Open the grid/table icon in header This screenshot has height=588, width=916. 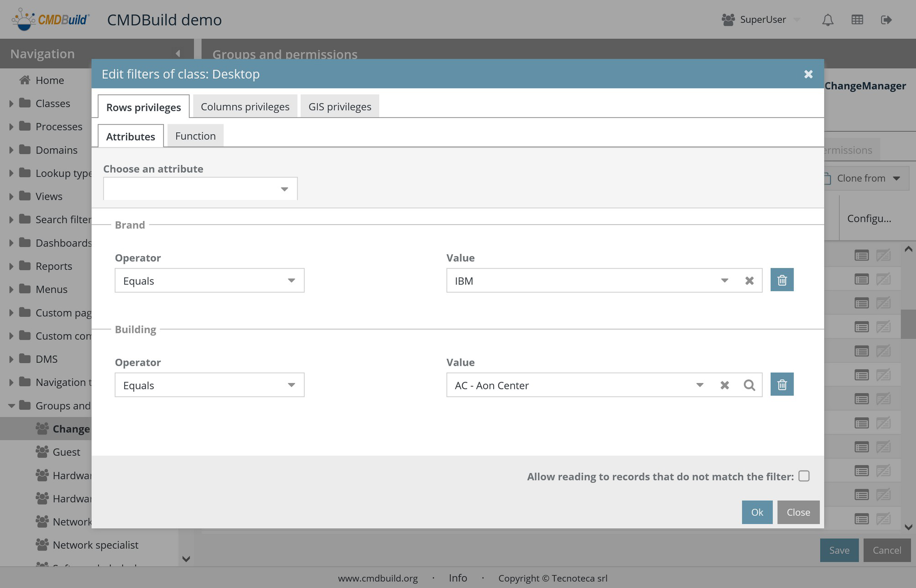(x=857, y=20)
